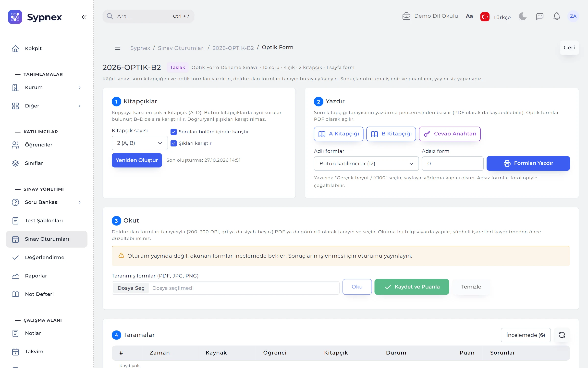588x368 pixels.
Task: Print B Kitapçığı
Action: click(x=391, y=134)
